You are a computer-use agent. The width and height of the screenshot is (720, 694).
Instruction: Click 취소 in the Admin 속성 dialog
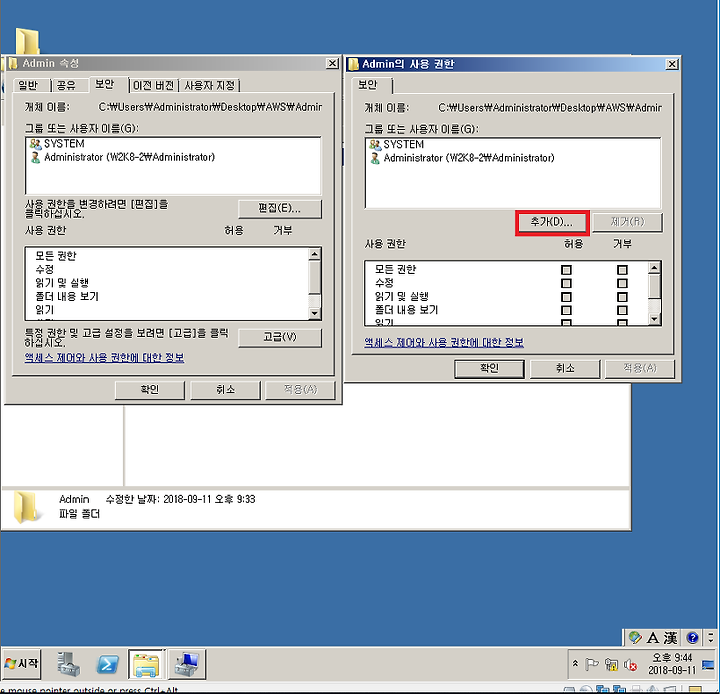(x=225, y=390)
